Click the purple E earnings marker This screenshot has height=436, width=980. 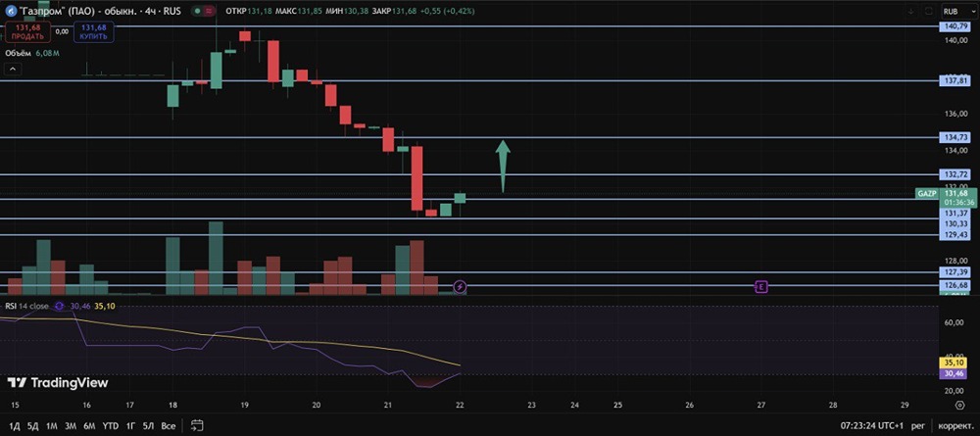(x=760, y=287)
